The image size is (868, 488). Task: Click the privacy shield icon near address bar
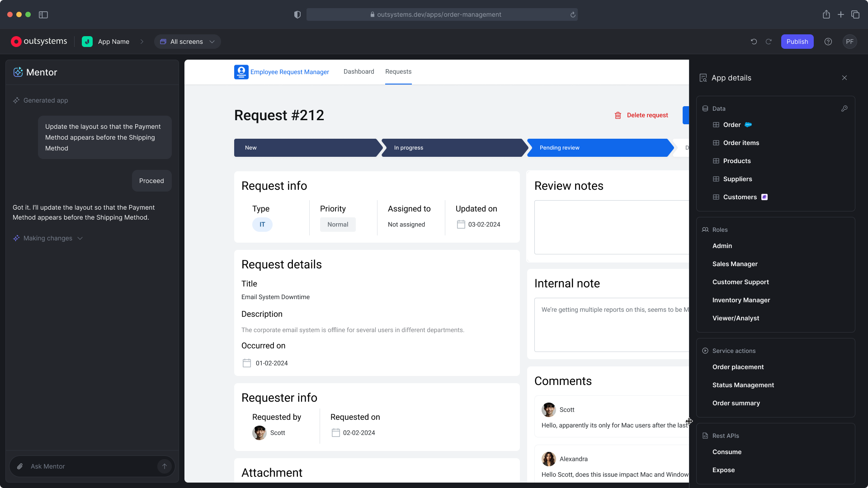(297, 14)
